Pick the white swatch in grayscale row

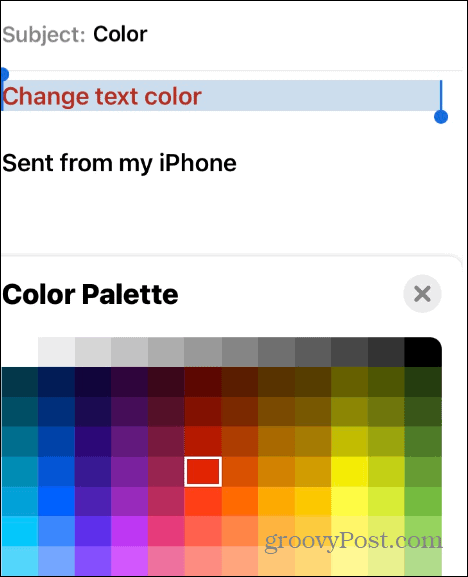(20, 352)
